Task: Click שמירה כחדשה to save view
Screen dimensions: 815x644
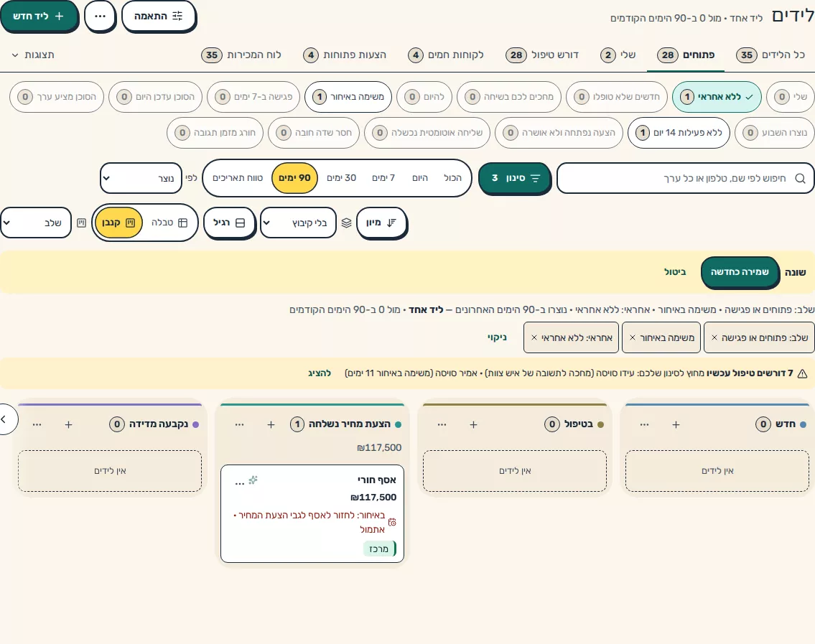Action: [740, 272]
